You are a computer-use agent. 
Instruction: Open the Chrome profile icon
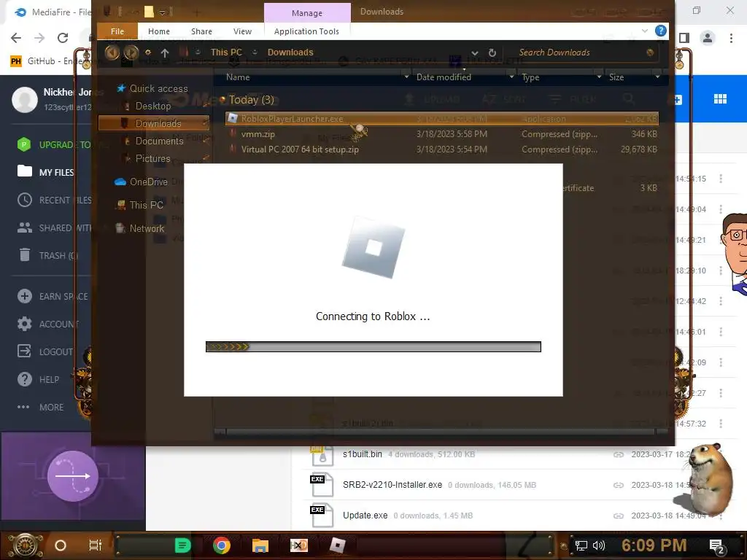point(708,38)
